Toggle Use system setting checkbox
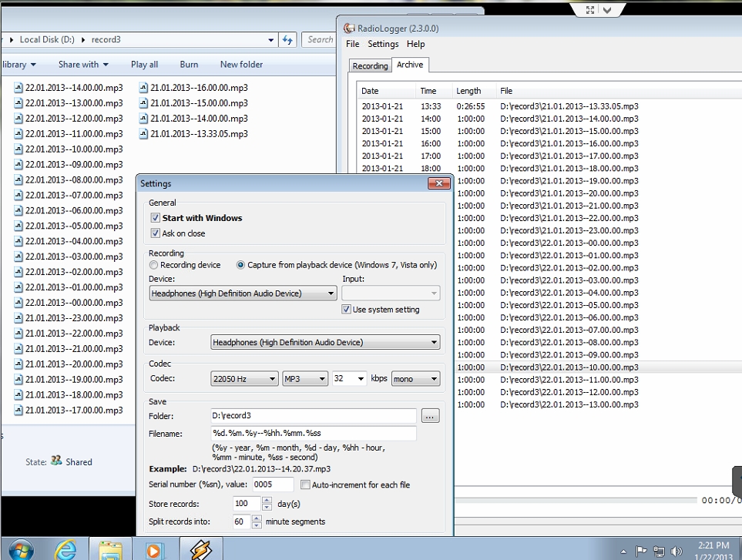 347,310
